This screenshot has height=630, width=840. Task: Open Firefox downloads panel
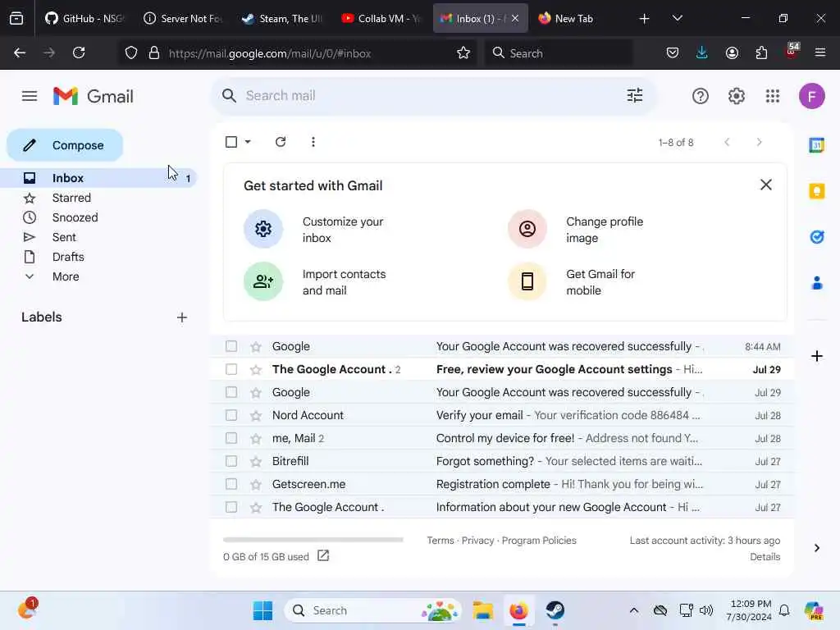[x=702, y=52]
